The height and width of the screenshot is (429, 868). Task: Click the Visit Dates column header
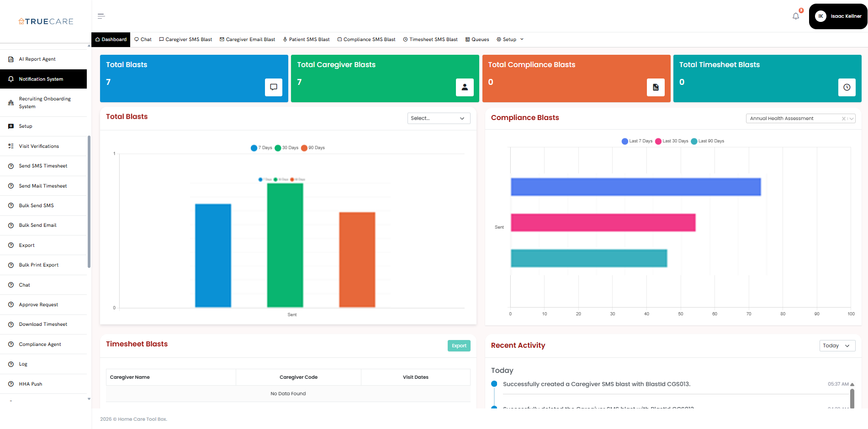[x=416, y=377]
